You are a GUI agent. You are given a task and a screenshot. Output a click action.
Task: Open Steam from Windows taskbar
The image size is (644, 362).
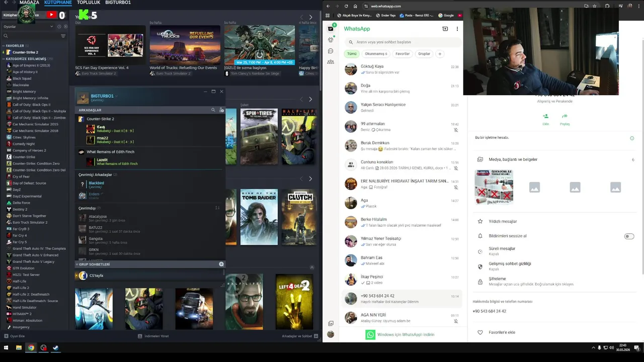[x=56, y=347]
